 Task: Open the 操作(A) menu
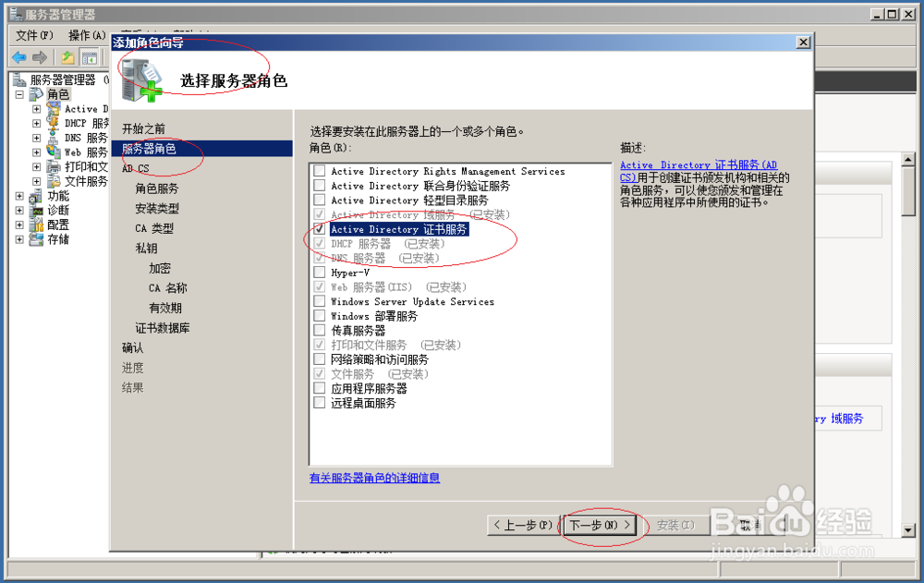pyautogui.click(x=87, y=35)
